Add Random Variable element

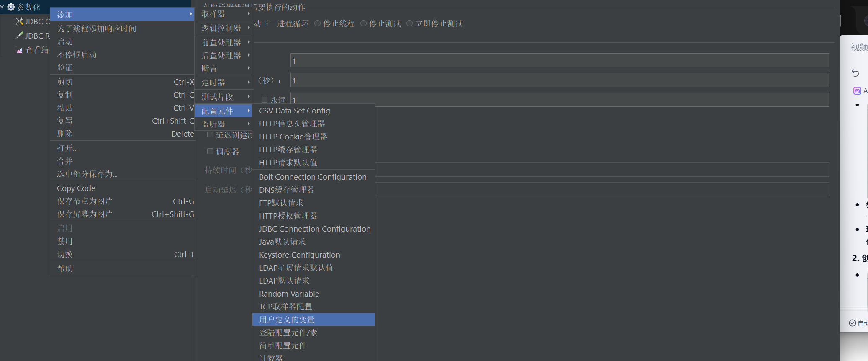click(313, 294)
